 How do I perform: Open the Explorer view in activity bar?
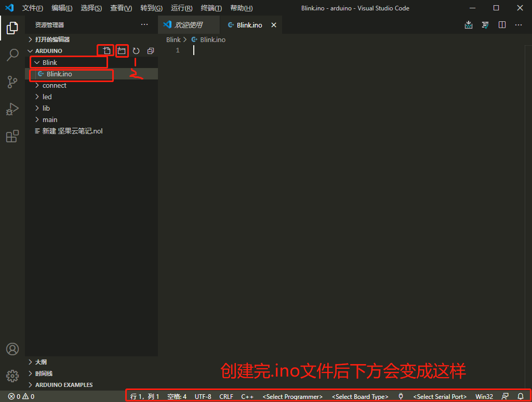pyautogui.click(x=12, y=28)
